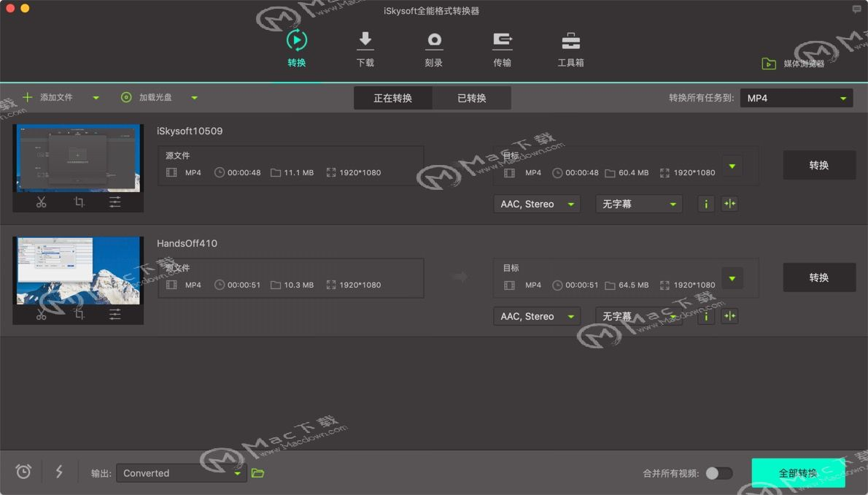Viewport: 868px width, 495px height.
Task: Click 转换 button for HandsOff410
Action: [818, 277]
